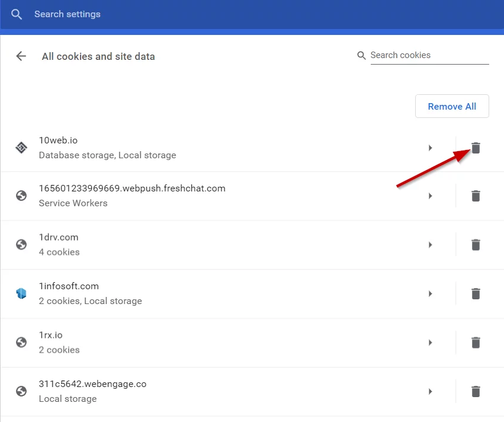Click the freshchat.com globe icon
The width and height of the screenshot is (504, 422).
21,196
